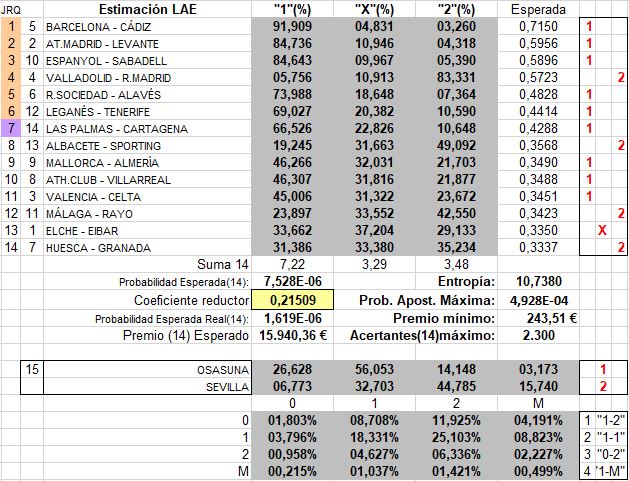Viewport: 629px width, 481px height.
Task: Click the 49,092 value for Albacete - Sporting
Action: pyautogui.click(x=457, y=146)
